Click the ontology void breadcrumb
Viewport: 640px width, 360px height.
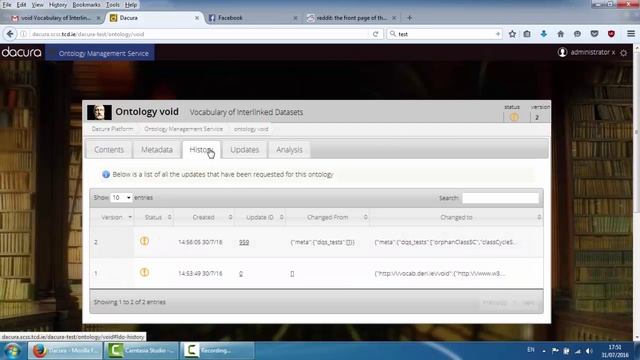(251, 129)
